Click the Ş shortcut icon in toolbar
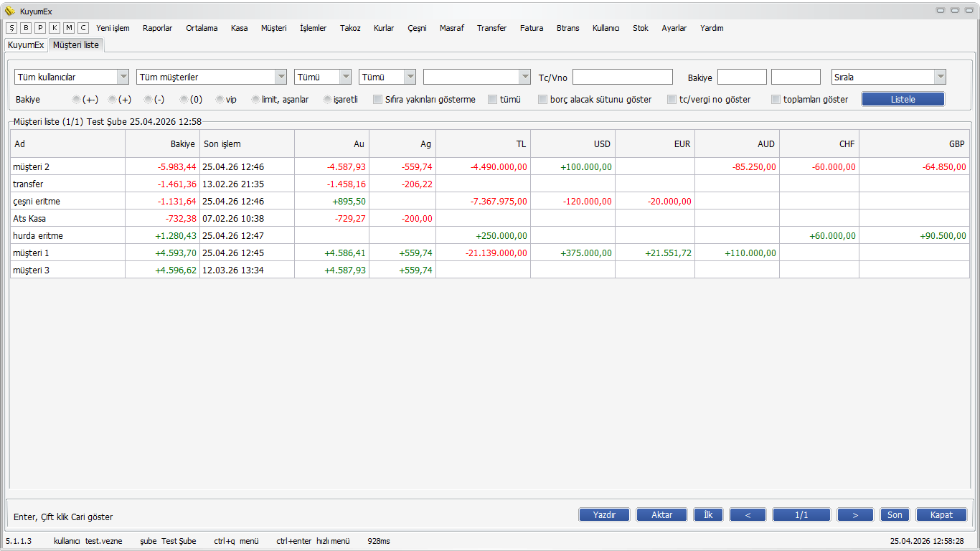Image resolution: width=980 pixels, height=551 pixels. pyautogui.click(x=11, y=28)
